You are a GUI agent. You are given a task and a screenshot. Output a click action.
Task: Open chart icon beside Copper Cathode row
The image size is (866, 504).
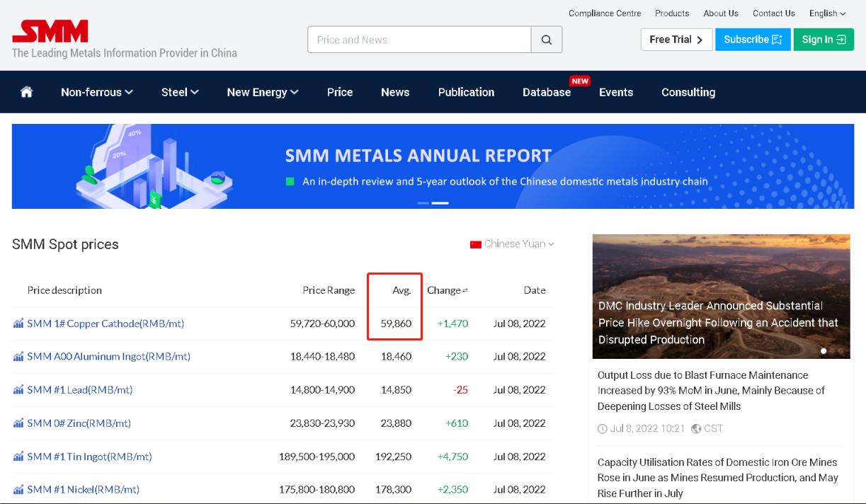tap(18, 323)
